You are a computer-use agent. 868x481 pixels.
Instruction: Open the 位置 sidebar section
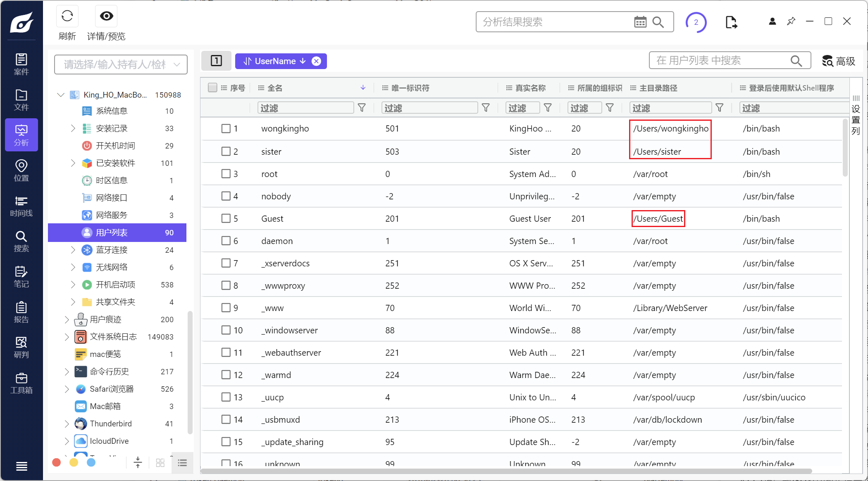(21, 170)
